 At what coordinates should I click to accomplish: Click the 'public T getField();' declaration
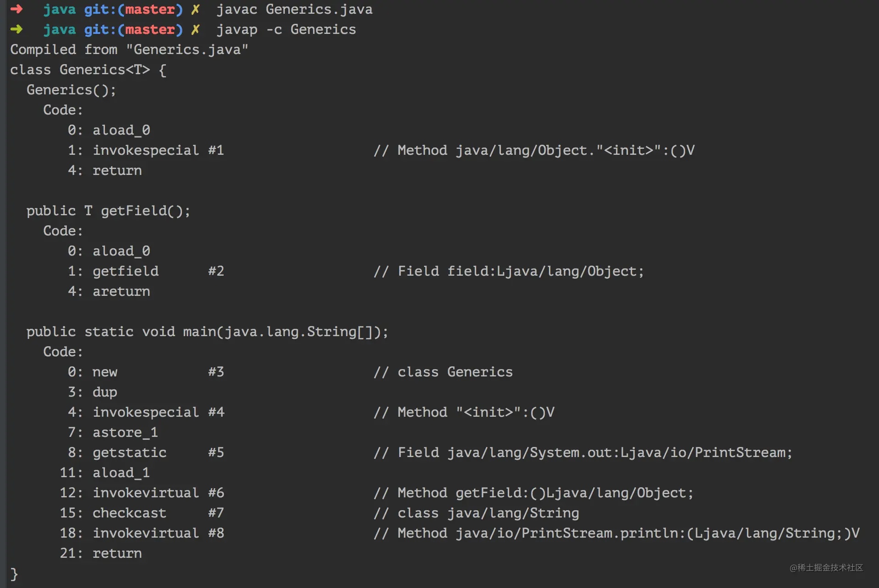pos(108,211)
